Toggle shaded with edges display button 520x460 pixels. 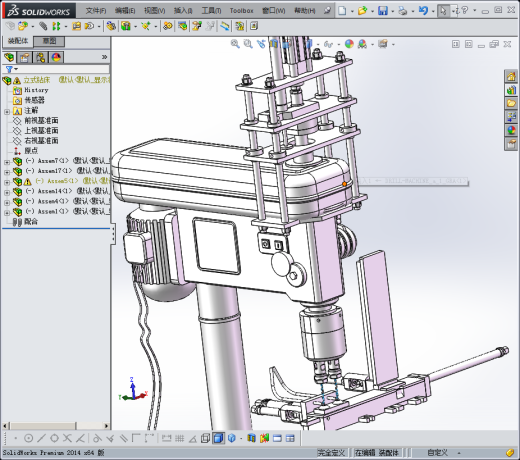(x=218, y=438)
